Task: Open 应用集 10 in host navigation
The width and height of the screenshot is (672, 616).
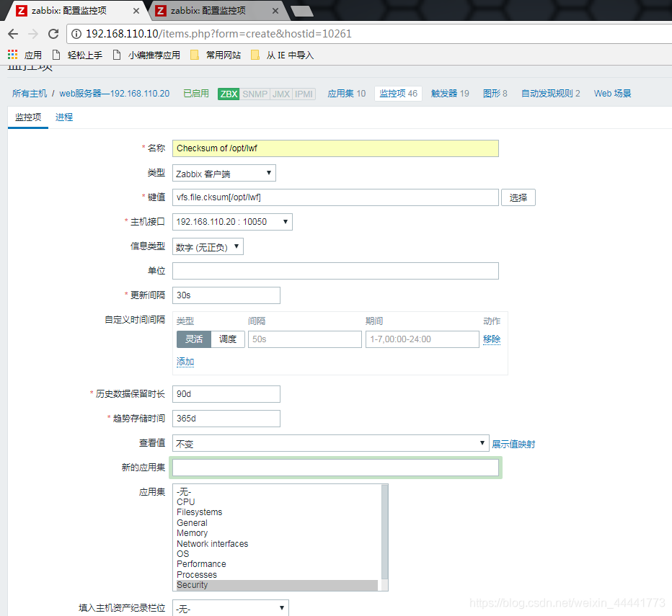Action: pyautogui.click(x=347, y=94)
